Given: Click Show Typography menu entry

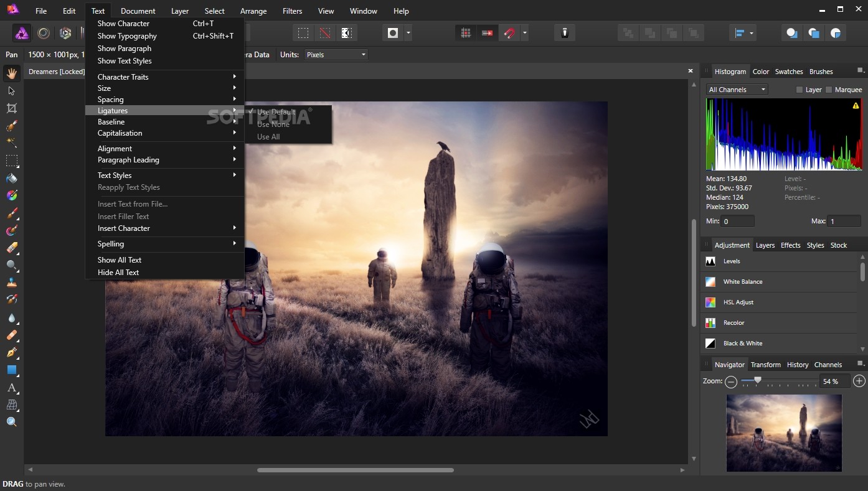Looking at the screenshot, I should [127, 36].
